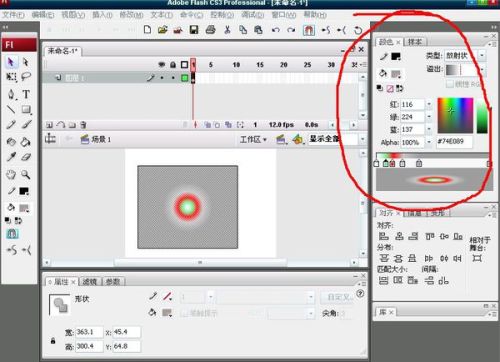Select the Pencil tool

(11, 125)
